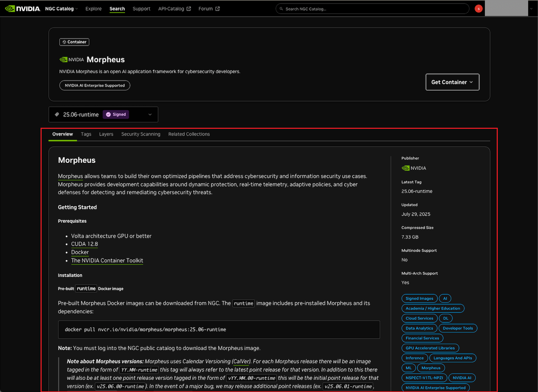Click external-link icon next to Forum

(217, 9)
